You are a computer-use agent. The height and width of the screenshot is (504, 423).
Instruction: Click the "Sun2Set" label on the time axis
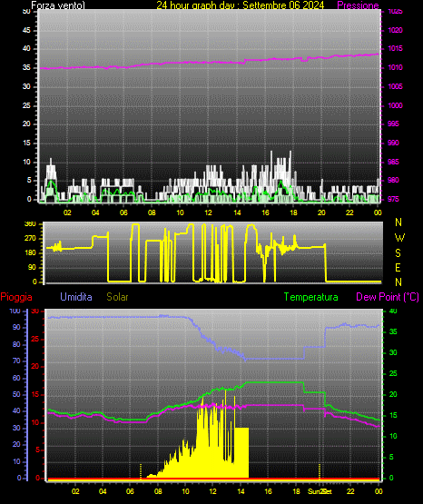coord(320,491)
